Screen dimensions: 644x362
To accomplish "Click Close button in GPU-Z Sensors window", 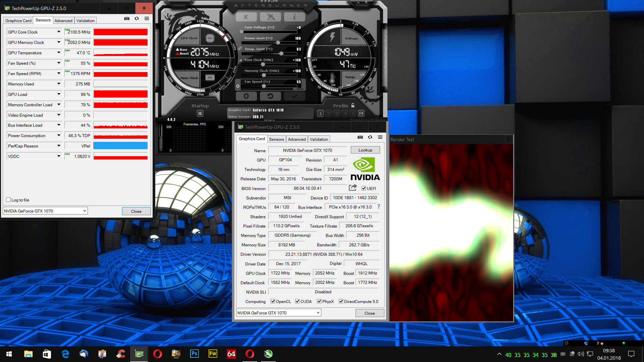I will pyautogui.click(x=136, y=211).
